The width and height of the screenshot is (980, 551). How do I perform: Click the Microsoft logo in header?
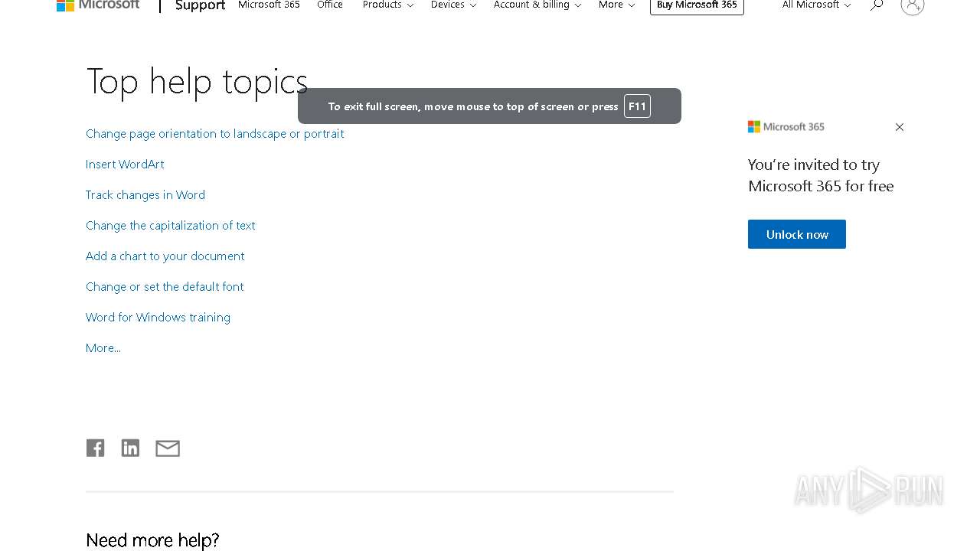coord(98,5)
